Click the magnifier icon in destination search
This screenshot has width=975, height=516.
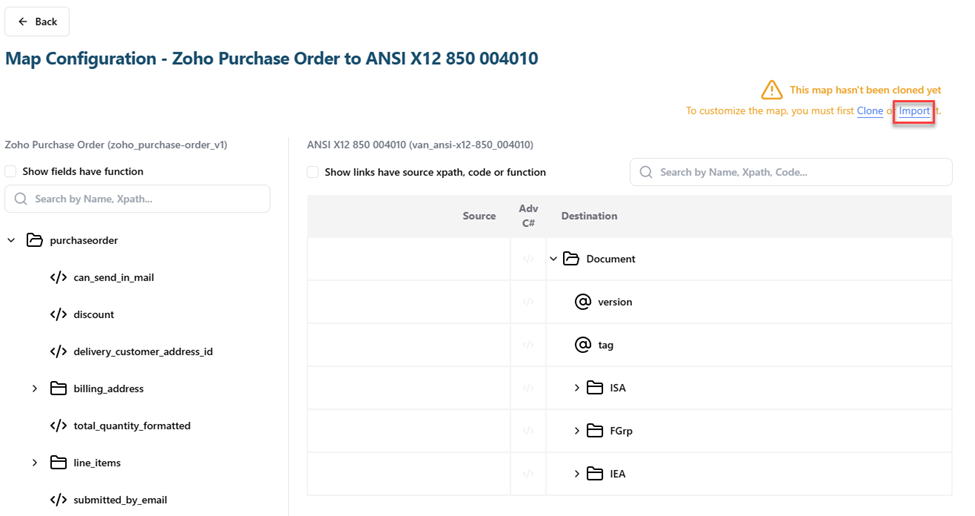pyautogui.click(x=646, y=172)
